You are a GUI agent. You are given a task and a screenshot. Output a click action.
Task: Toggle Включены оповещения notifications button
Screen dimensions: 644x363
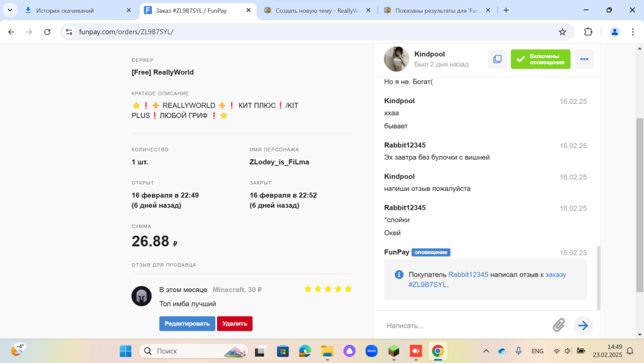pos(540,59)
